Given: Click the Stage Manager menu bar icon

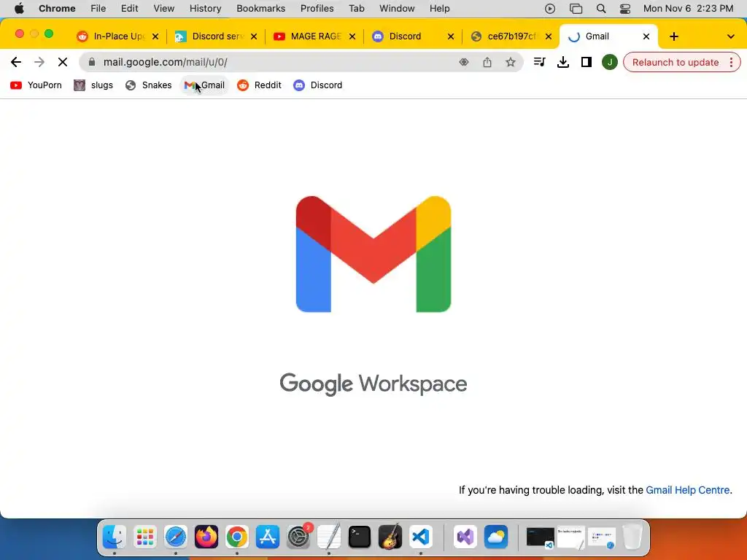Looking at the screenshot, I should 576,9.
